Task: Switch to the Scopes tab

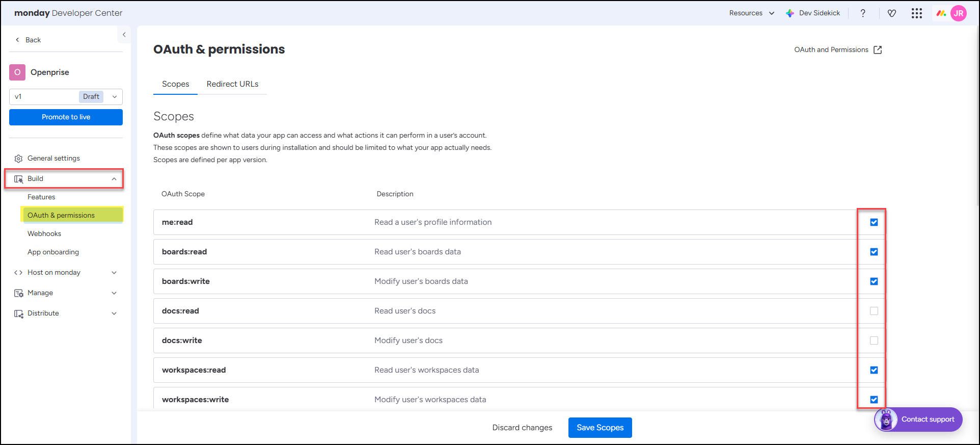Action: [x=175, y=84]
